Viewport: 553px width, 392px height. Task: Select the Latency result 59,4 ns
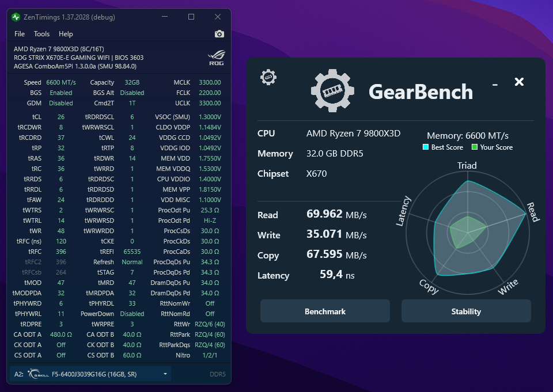coord(337,274)
